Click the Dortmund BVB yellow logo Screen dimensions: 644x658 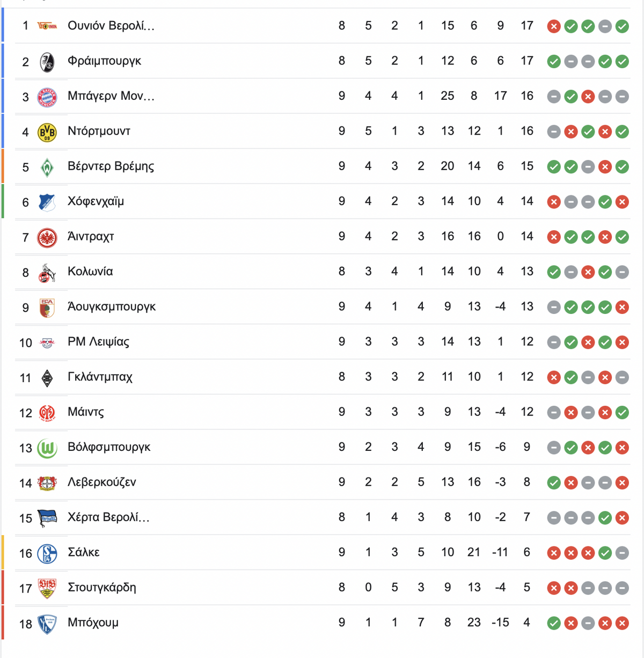[47, 132]
